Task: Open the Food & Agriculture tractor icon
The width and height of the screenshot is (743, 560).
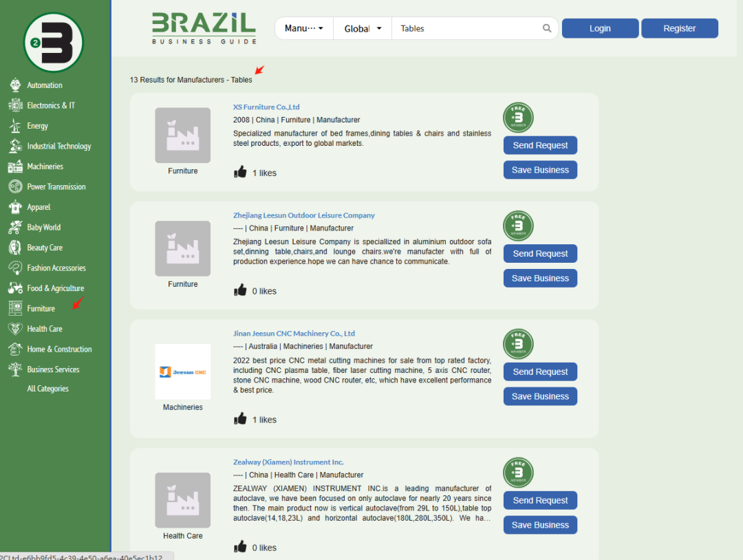Action: tap(15, 288)
